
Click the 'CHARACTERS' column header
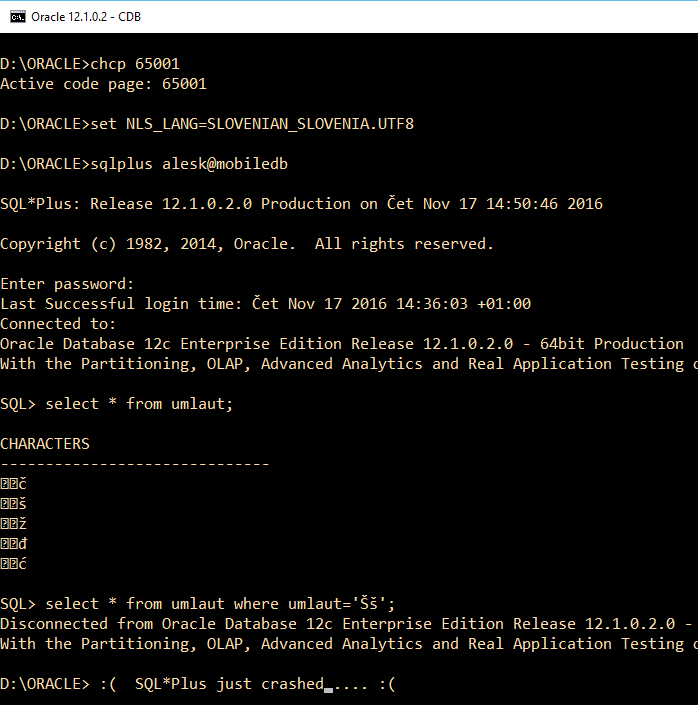[45, 444]
